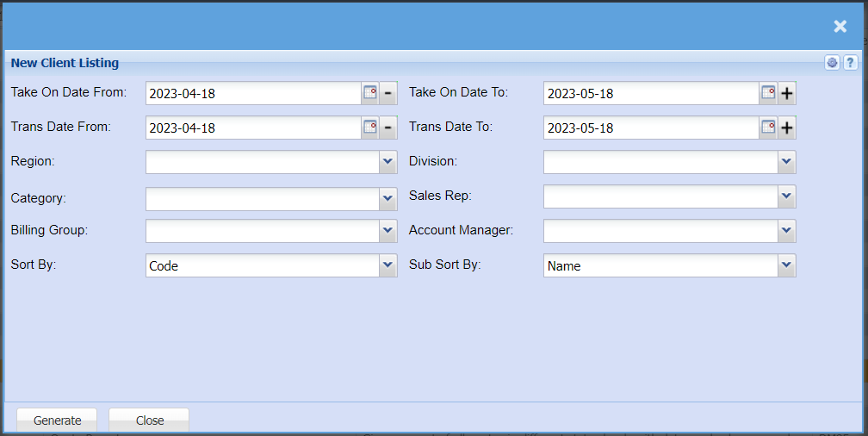Open the Sub Sort By dropdown arrow

[787, 265]
